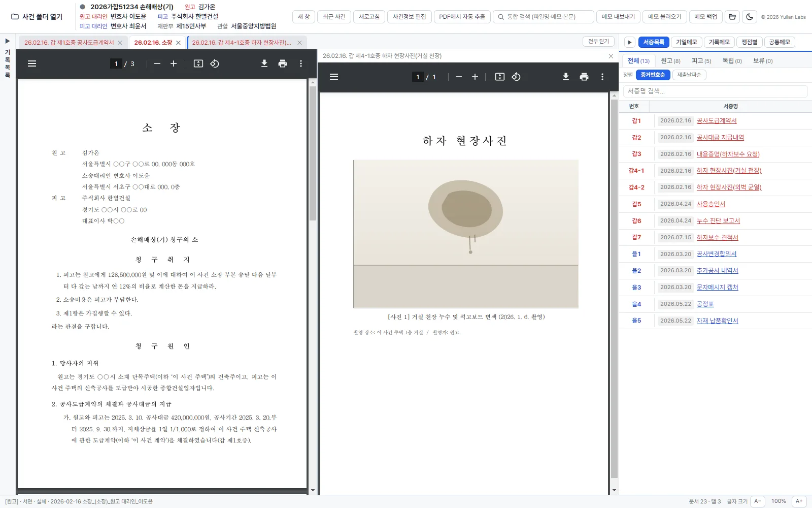
Task: Click the 전부 닫기 button
Action: (x=598, y=41)
